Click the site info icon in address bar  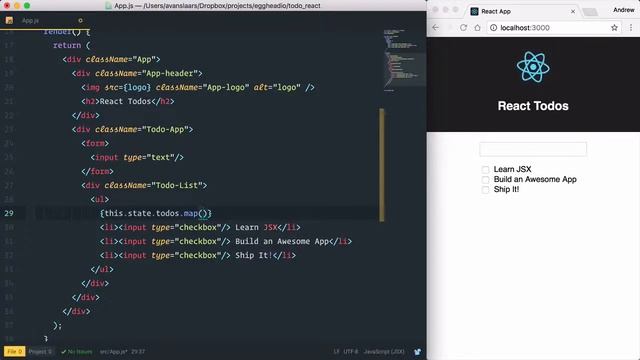(493, 28)
